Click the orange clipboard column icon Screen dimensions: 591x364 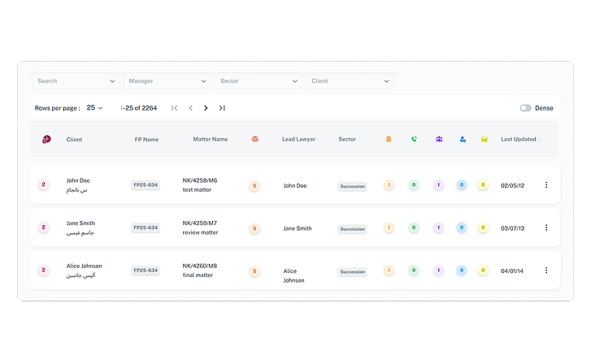pyautogui.click(x=389, y=139)
